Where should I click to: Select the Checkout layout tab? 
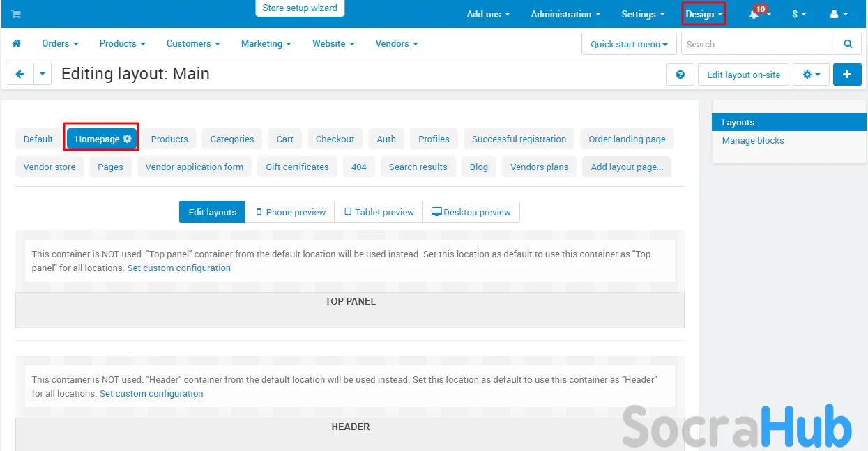pyautogui.click(x=335, y=139)
